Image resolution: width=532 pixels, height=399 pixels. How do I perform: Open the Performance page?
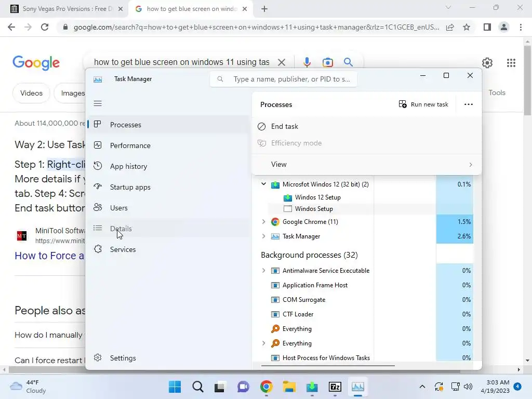coord(168,145)
